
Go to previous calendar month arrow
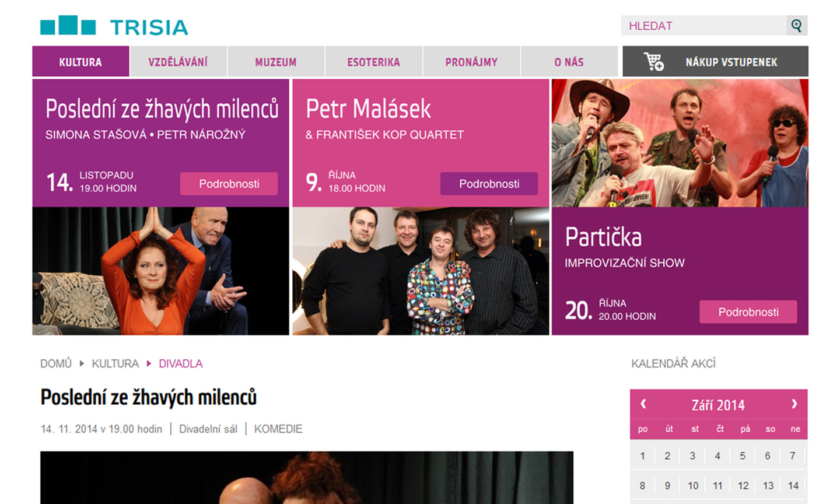tap(643, 404)
